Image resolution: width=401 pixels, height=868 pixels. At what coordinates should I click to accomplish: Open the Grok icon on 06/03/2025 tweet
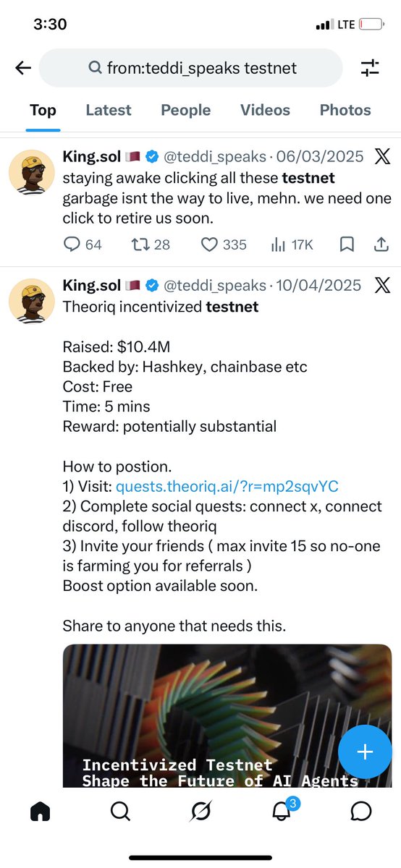pos(382,156)
